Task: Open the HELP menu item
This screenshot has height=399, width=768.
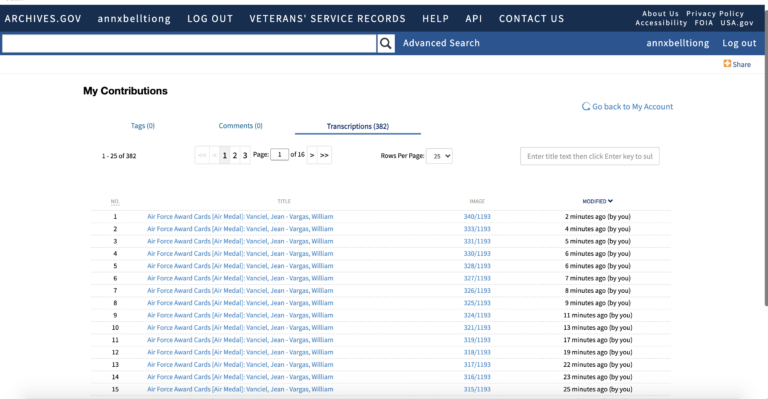Action: (435, 19)
